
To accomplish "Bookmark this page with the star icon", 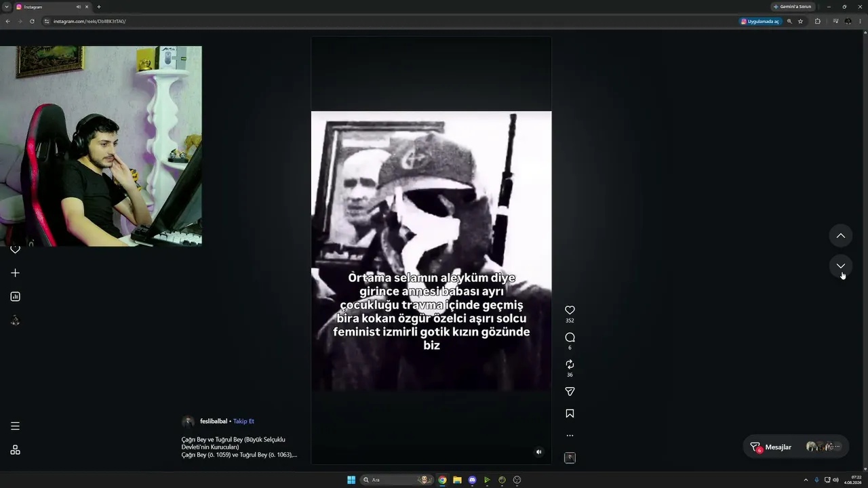I will [800, 21].
